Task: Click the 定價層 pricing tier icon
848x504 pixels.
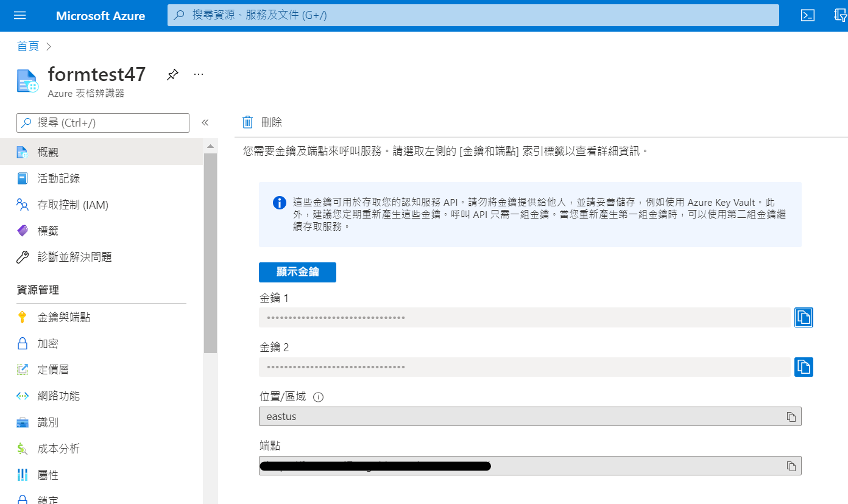Action: [23, 369]
